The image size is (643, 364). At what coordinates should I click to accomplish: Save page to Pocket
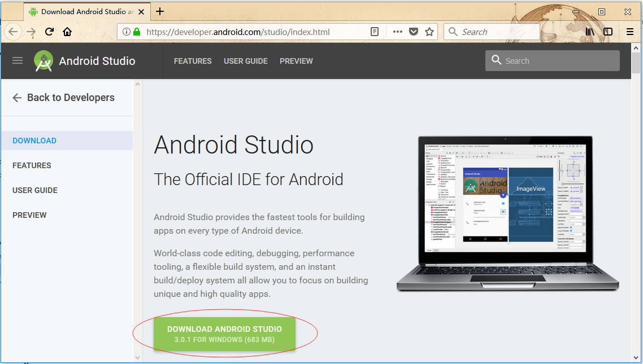[x=414, y=32]
